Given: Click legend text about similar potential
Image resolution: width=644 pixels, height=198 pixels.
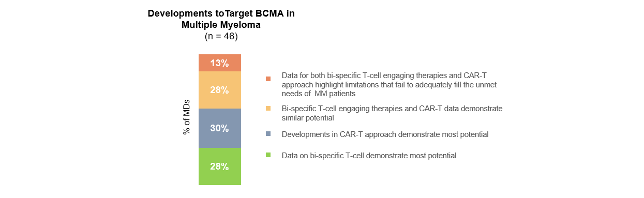Looking at the screenshot, I should 392,113.
